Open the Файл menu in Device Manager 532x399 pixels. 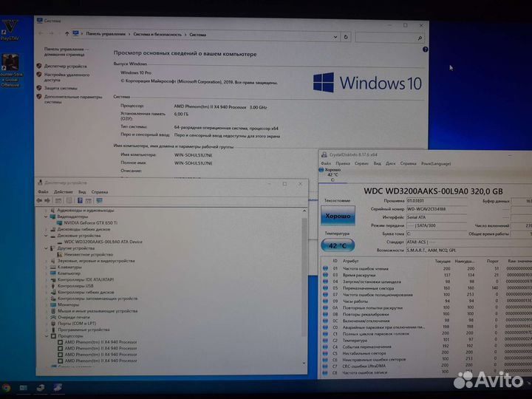(43, 191)
